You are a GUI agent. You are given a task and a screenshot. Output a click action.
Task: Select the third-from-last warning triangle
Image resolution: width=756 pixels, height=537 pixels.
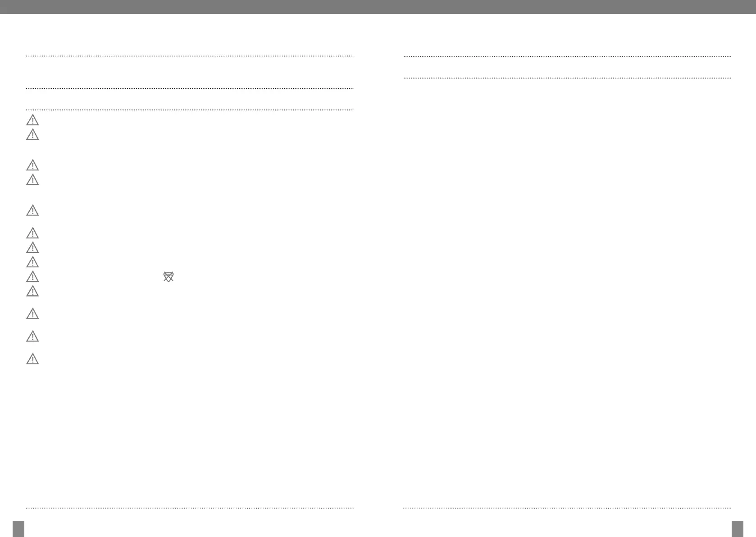pyautogui.click(x=32, y=313)
